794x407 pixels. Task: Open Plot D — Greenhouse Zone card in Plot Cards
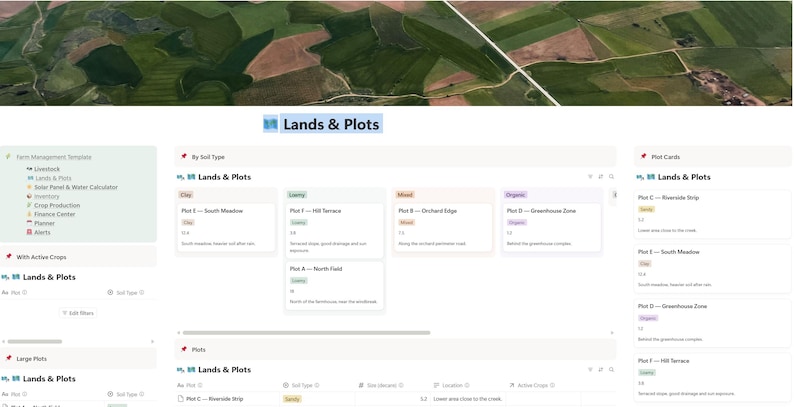tap(712, 323)
